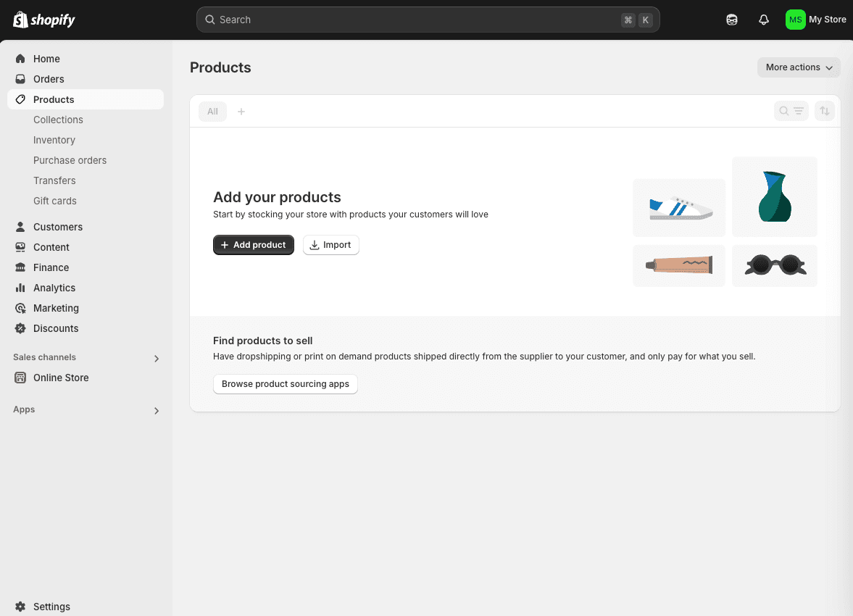Click the MS store avatar

click(x=795, y=20)
